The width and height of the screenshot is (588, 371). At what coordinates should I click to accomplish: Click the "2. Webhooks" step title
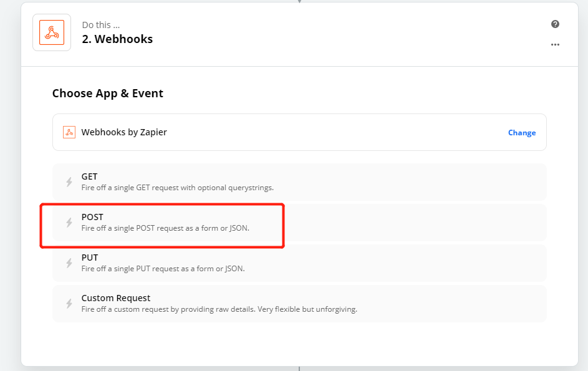(117, 39)
